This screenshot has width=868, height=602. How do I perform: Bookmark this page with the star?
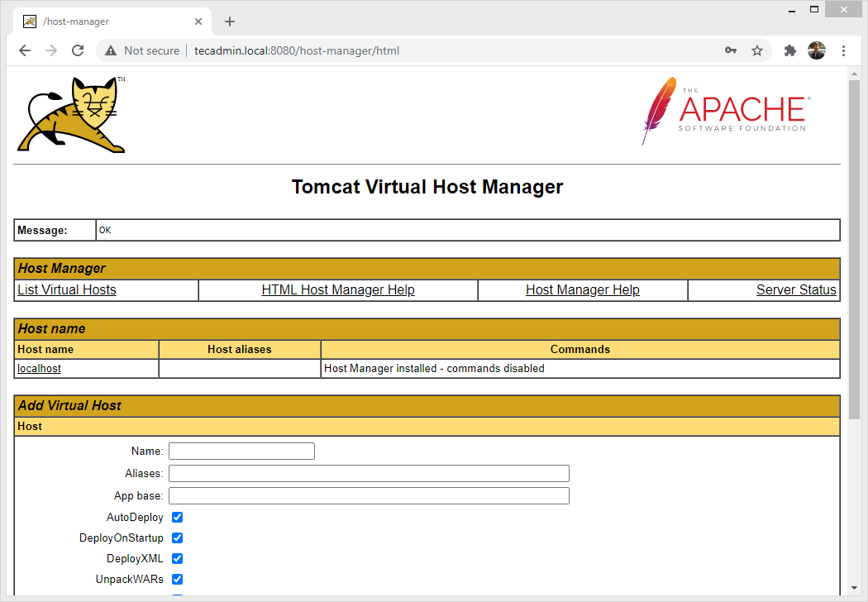pos(756,51)
